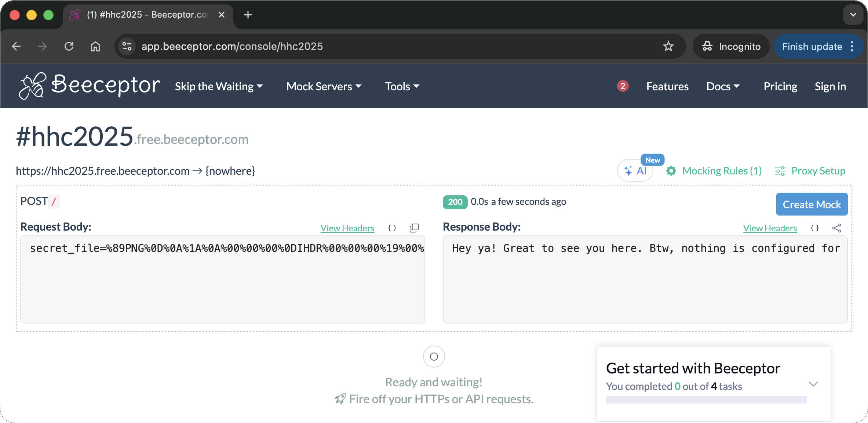This screenshot has height=423, width=868.
Task: Click the red notification badge showing 2
Action: [x=623, y=86]
